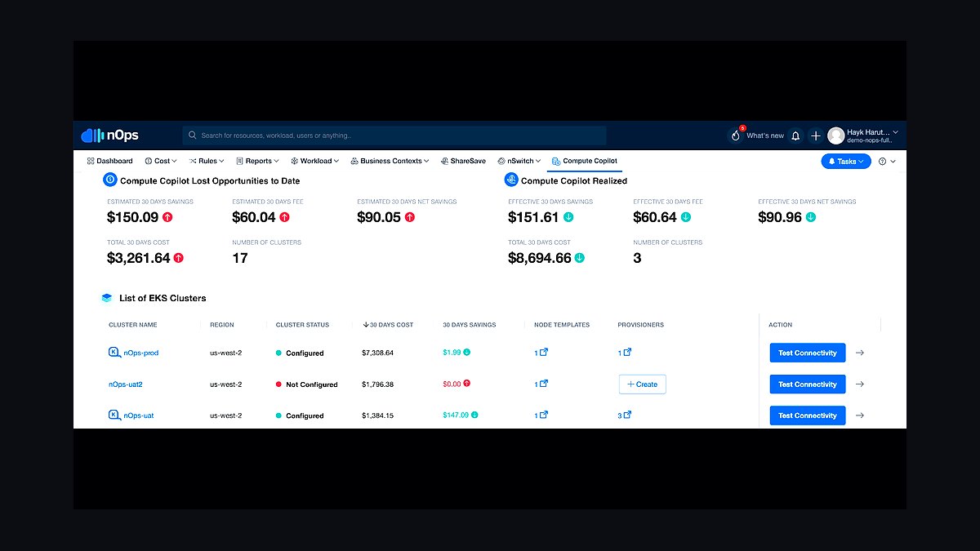980x551 pixels.
Task: Click the arrow icon in nOps-prod row
Action: click(x=859, y=353)
